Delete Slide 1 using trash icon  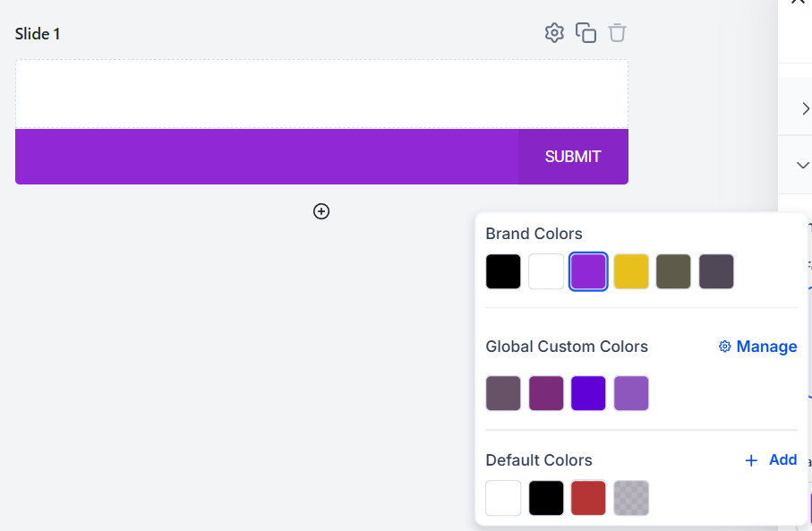point(617,33)
